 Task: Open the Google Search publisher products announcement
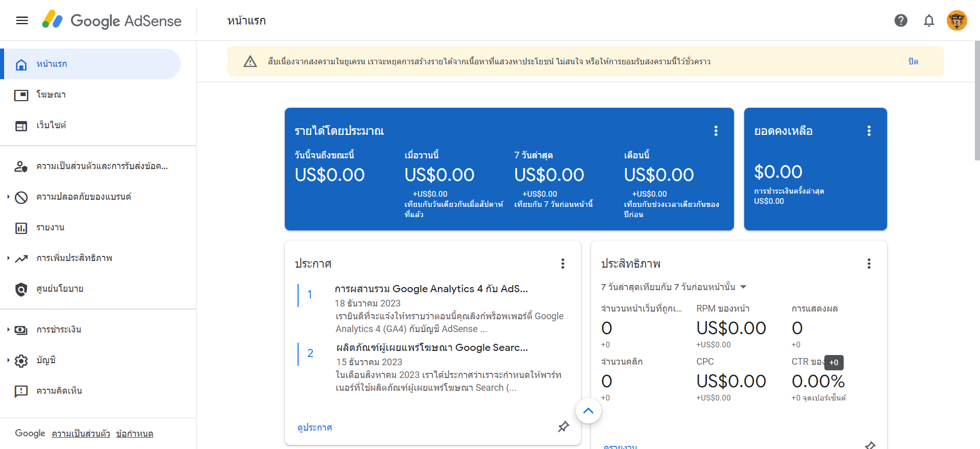point(432,347)
